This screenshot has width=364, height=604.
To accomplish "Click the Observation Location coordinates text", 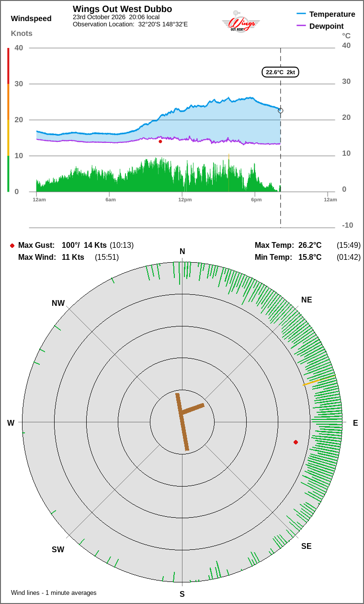I will point(130,24).
